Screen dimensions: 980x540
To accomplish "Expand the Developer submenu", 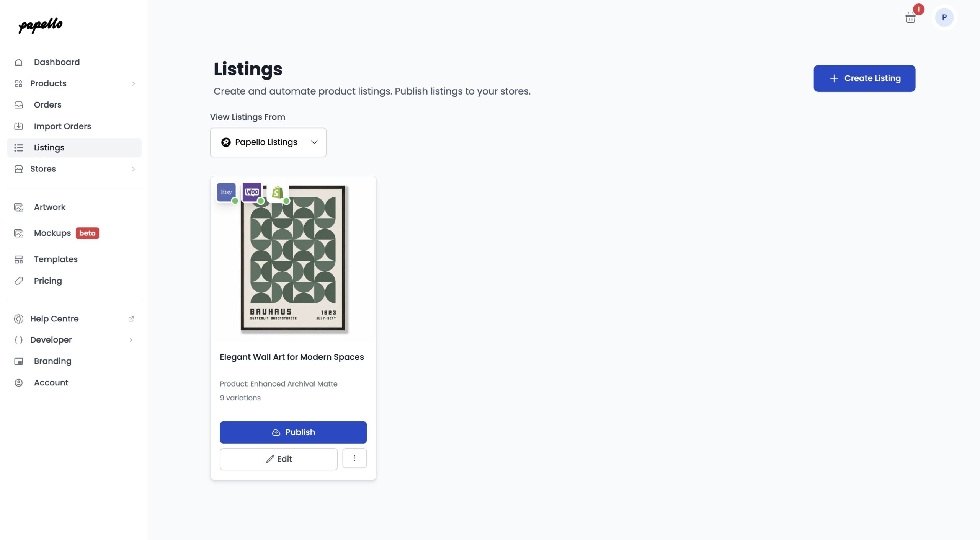I will pyautogui.click(x=131, y=340).
